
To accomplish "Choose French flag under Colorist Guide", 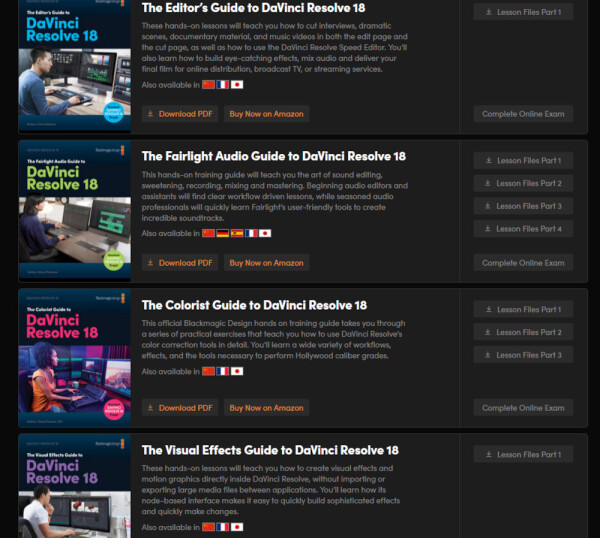I will [x=223, y=371].
